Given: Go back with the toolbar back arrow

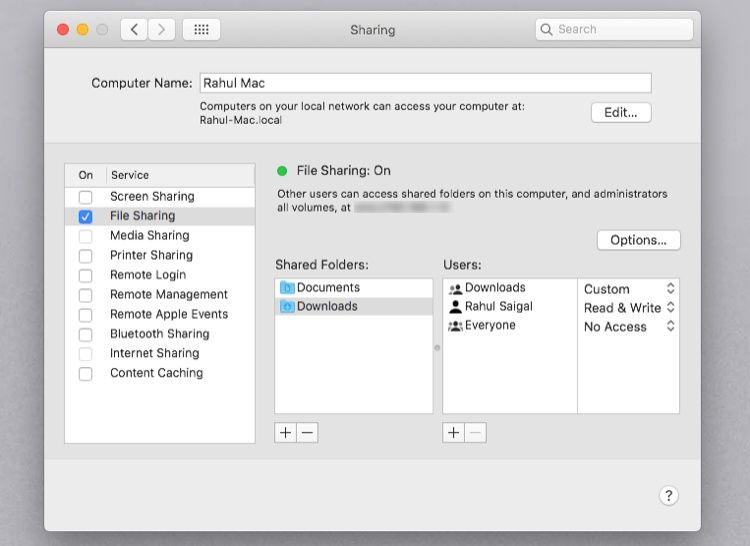Looking at the screenshot, I should 135,30.
